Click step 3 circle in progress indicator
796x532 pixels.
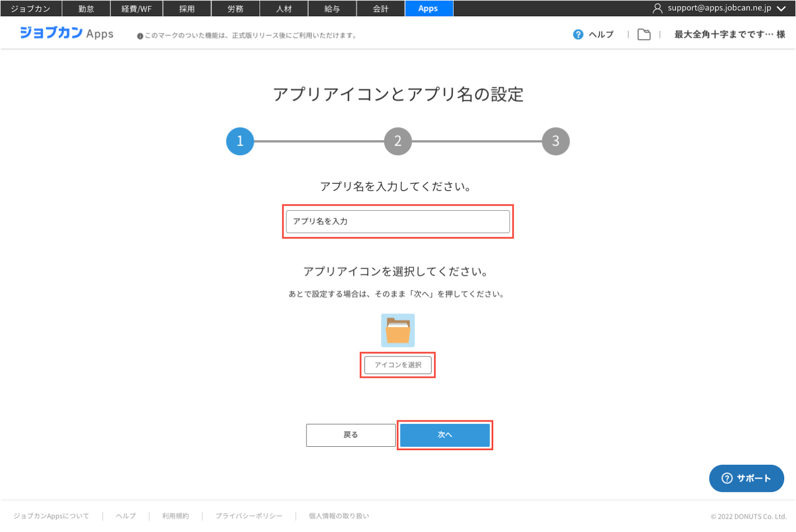556,141
